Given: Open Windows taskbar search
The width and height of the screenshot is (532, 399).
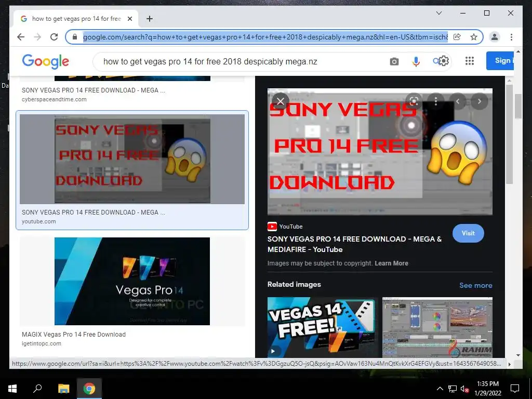Looking at the screenshot, I should click(37, 389).
